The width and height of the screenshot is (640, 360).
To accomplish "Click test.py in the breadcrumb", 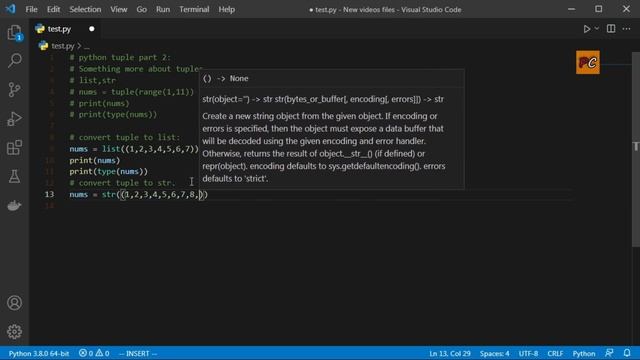I will click(62, 46).
